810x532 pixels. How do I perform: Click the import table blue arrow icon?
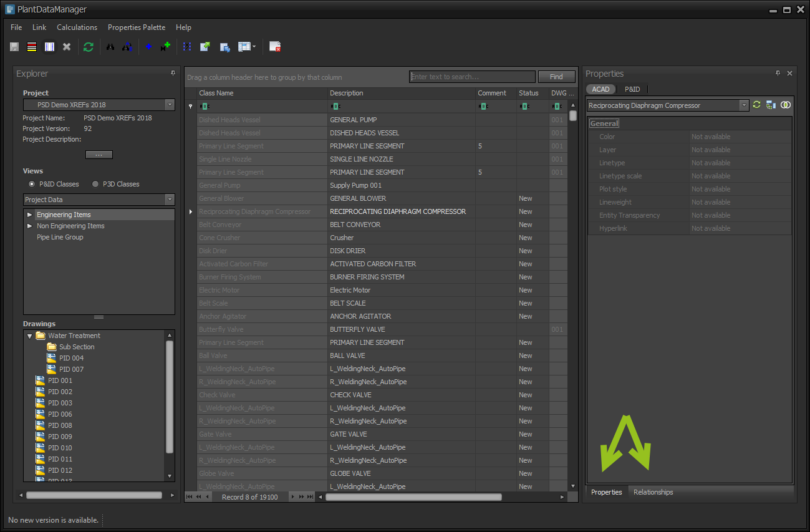coord(225,47)
